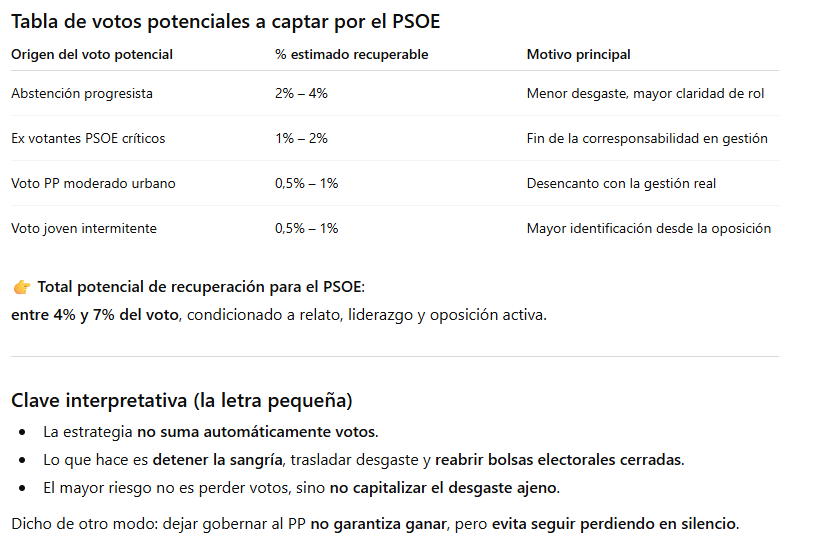Image resolution: width=835 pixels, height=544 pixels.
Task: Click the "1% – 2%" percentage cell
Action: [301, 138]
